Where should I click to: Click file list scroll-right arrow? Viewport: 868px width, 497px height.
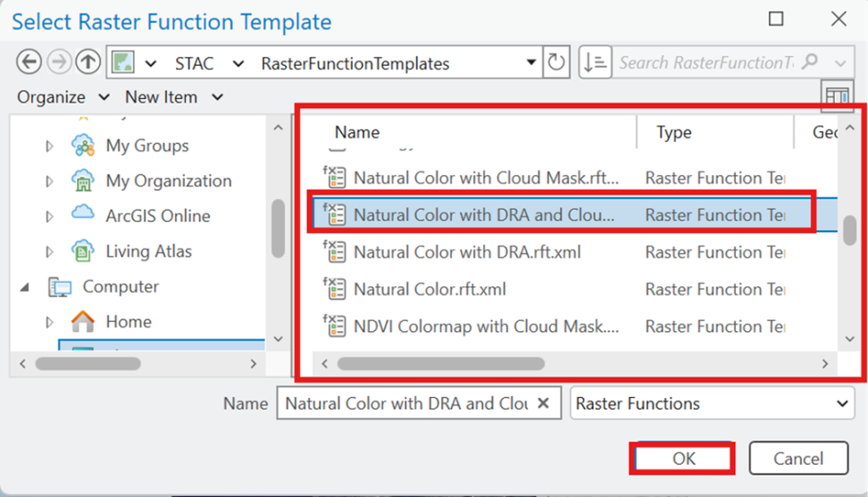tap(825, 364)
